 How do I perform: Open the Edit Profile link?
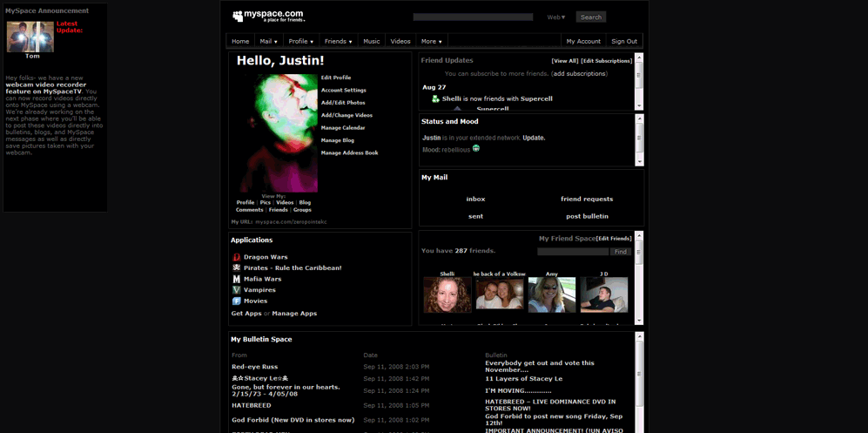click(336, 78)
